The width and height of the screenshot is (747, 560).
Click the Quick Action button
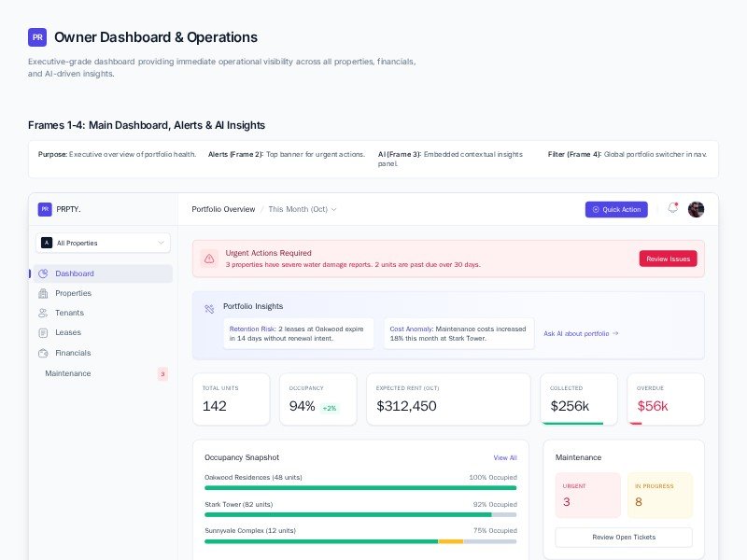[616, 209]
